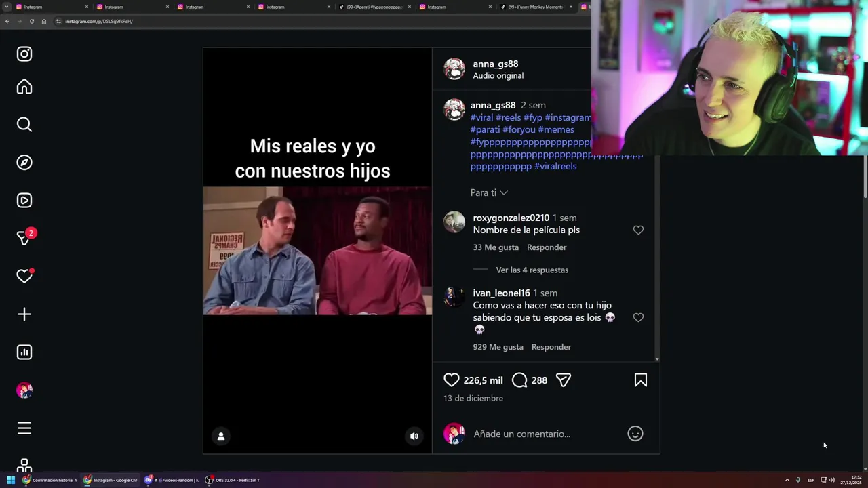
Task: Save the post with the bookmark icon
Action: 641,380
